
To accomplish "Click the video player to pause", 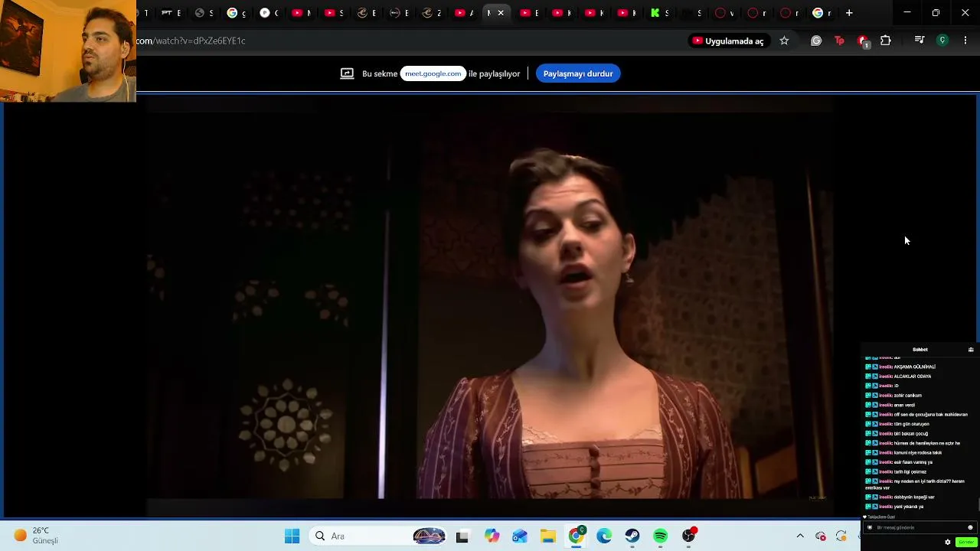I will pos(490,306).
